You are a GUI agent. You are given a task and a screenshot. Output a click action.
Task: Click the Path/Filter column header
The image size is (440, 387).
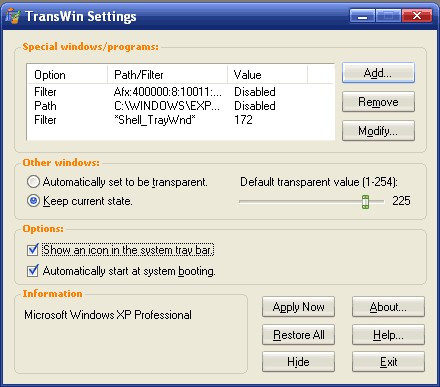[168, 75]
